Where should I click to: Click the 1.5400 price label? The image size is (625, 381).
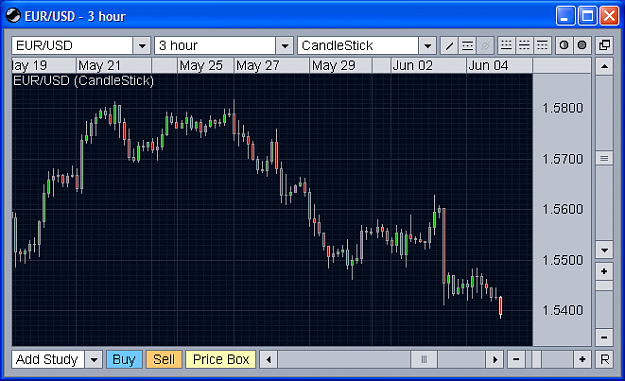(562, 310)
